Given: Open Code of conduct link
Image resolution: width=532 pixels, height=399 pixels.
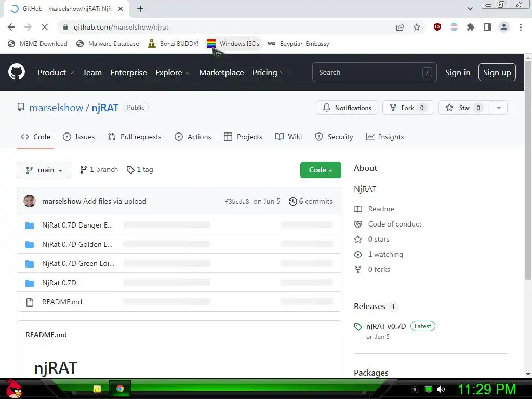Looking at the screenshot, I should click(395, 224).
